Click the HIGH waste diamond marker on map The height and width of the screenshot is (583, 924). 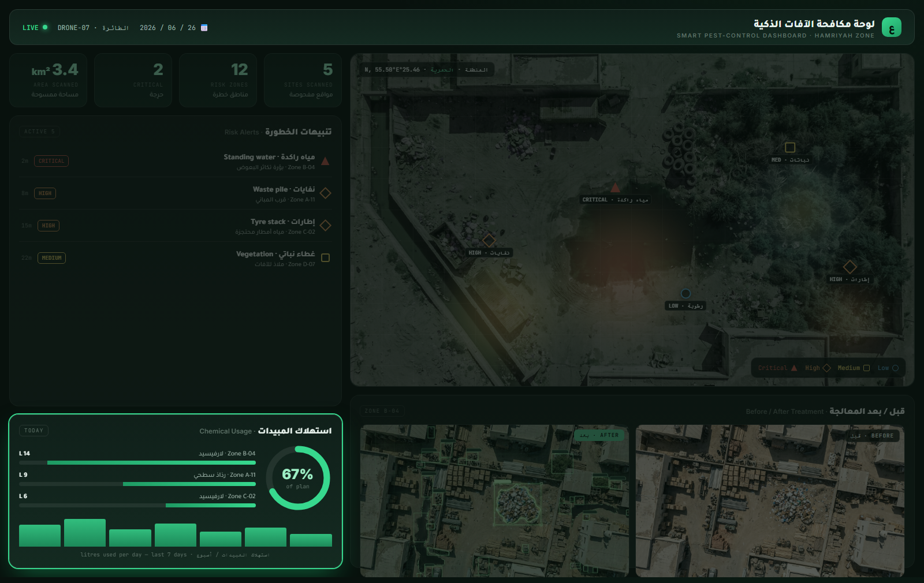(x=489, y=240)
